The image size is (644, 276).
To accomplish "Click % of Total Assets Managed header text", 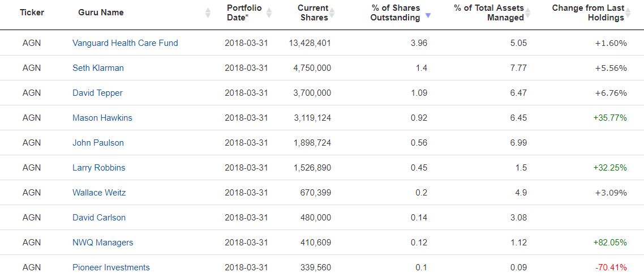I will 489,12.
